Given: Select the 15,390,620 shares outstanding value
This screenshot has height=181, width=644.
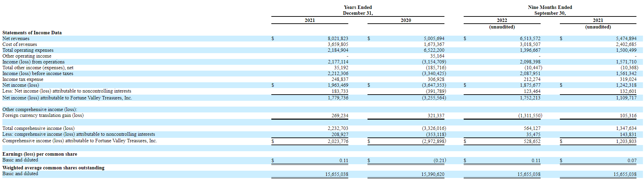Looking at the screenshot, I should (x=433, y=174).
